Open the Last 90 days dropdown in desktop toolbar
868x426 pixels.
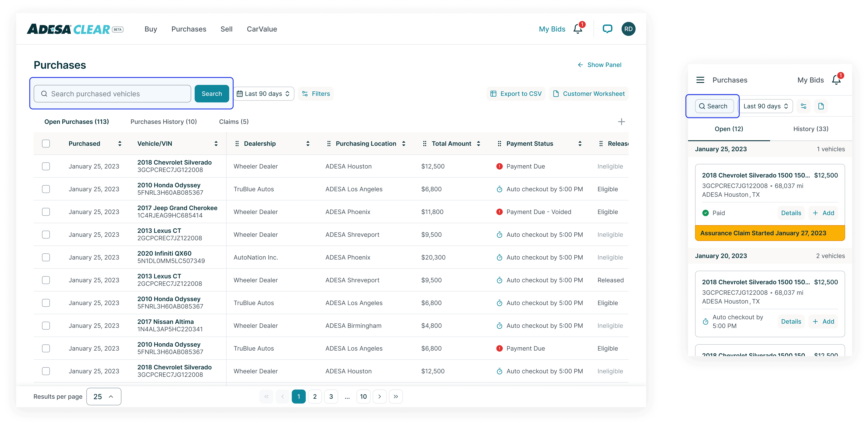[263, 94]
